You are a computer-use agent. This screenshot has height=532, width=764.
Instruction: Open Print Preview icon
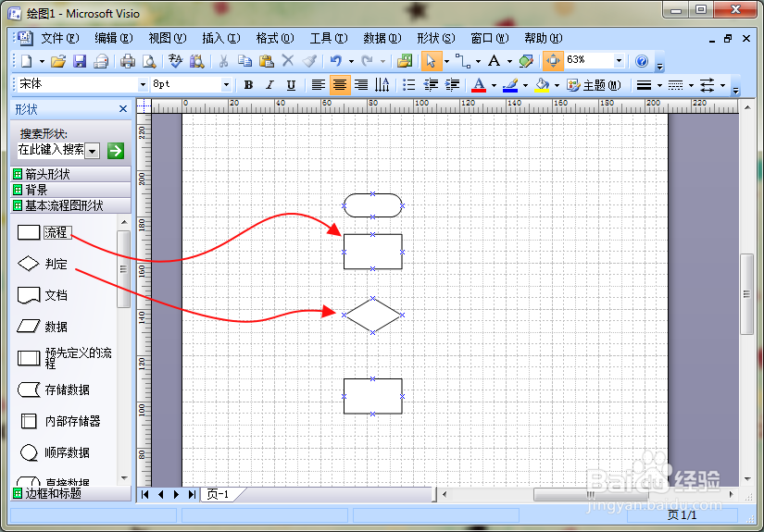click(x=149, y=61)
